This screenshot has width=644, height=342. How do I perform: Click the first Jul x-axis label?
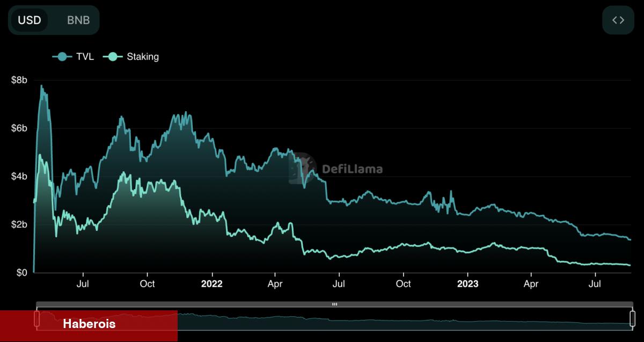[83, 283]
